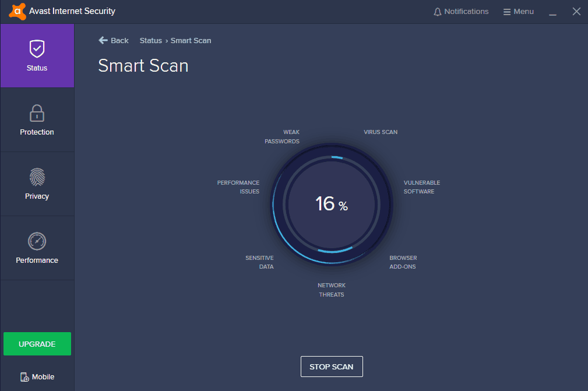Open Performance via the gauge icon
Screen dimensions: 588x391
tap(37, 241)
